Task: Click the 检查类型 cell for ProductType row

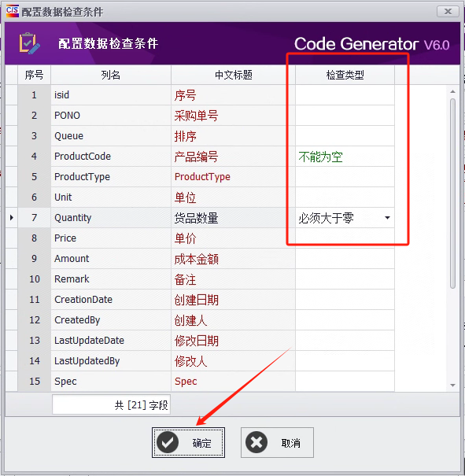Action: pyautogui.click(x=345, y=177)
